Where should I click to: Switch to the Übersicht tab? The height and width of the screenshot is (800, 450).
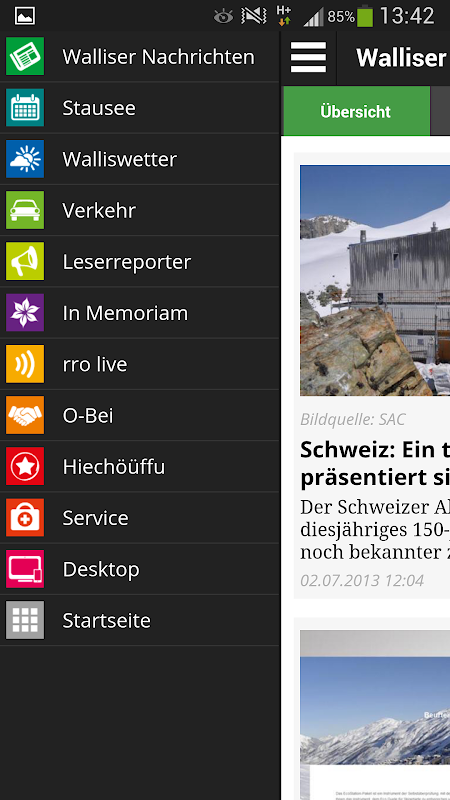[x=356, y=111]
